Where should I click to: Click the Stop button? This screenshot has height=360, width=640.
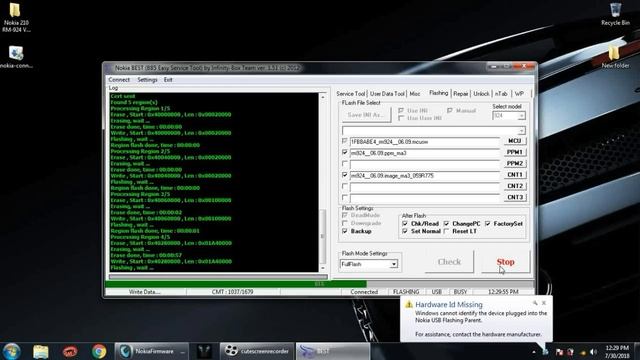point(505,262)
